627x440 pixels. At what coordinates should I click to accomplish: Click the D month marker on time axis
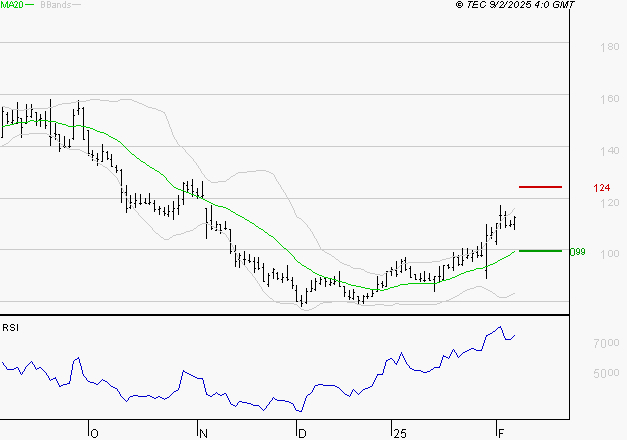pyautogui.click(x=302, y=434)
